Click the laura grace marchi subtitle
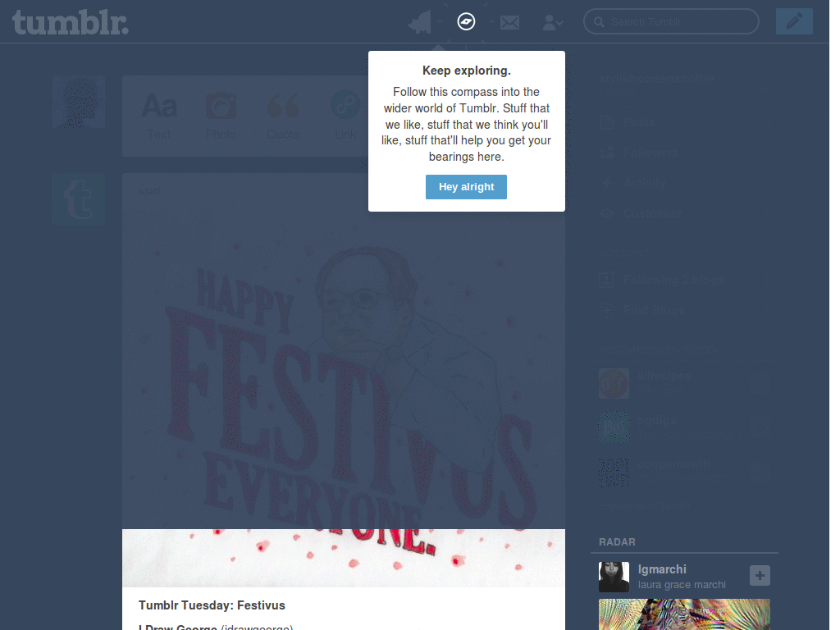 tap(682, 585)
